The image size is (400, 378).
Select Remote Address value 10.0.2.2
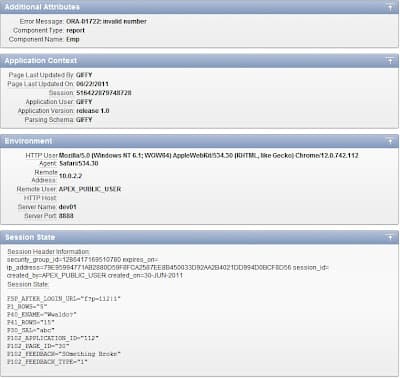point(70,176)
